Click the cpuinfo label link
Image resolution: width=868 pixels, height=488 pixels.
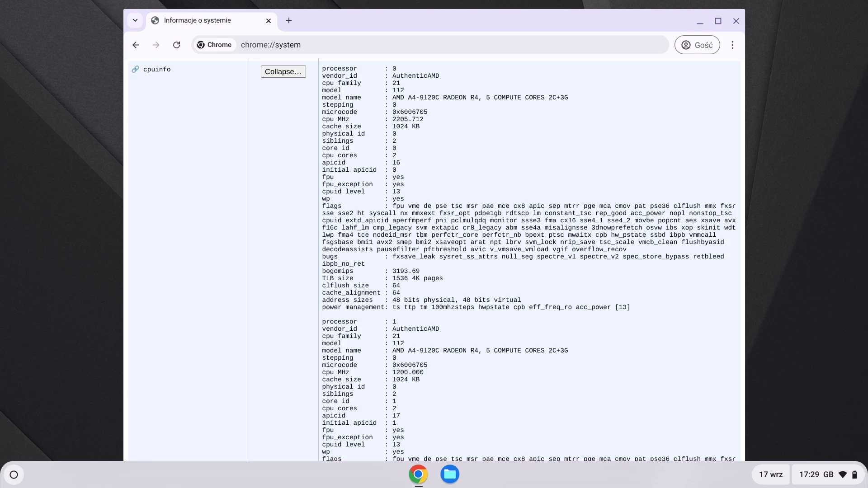tap(157, 69)
